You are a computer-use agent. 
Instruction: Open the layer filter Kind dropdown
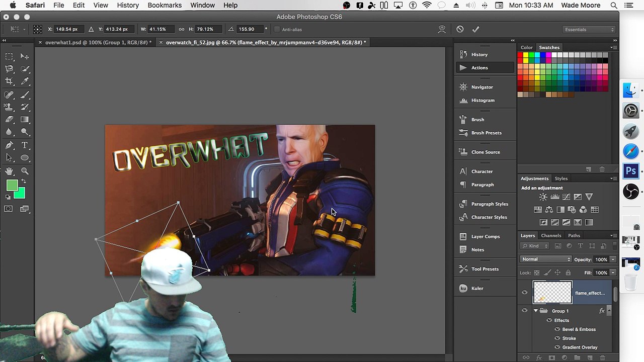(535, 246)
